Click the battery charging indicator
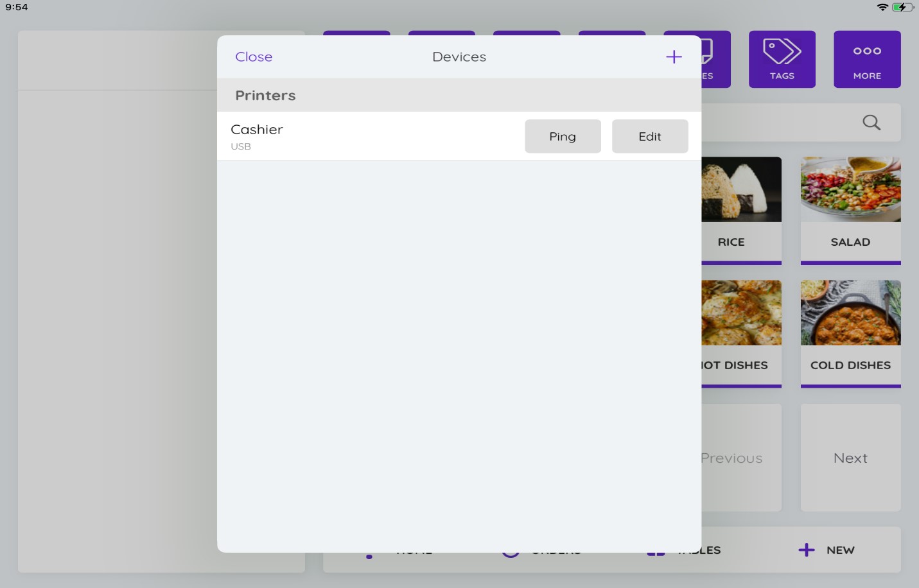The width and height of the screenshot is (919, 588). 902,7
